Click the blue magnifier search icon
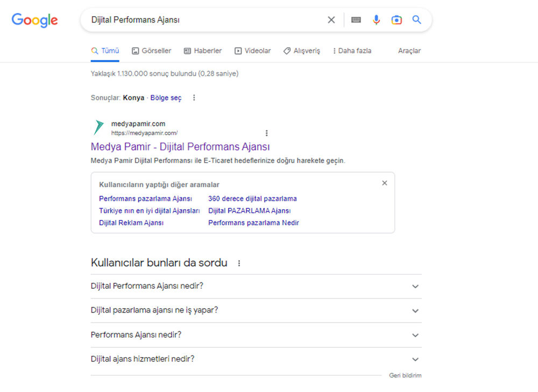538x392 pixels. (x=416, y=19)
